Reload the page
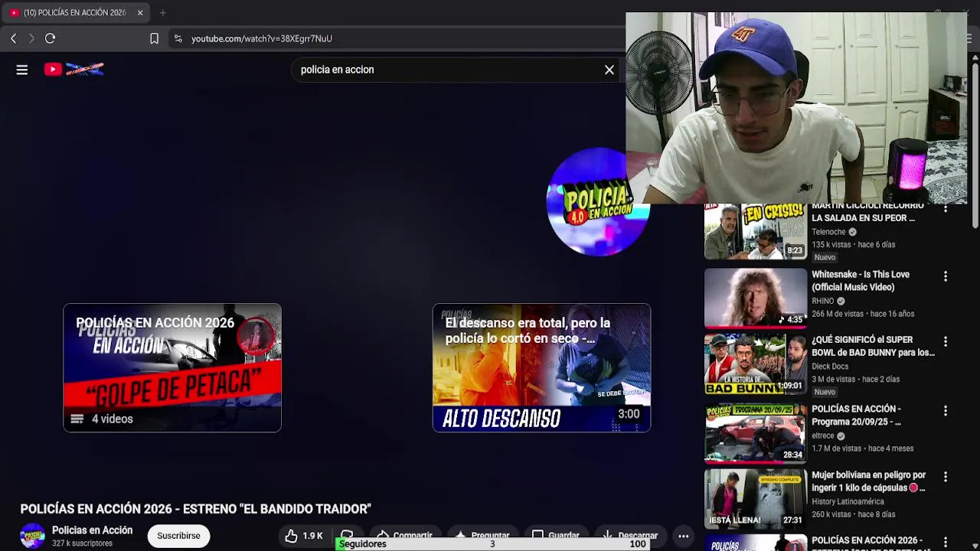The image size is (980, 551). pyautogui.click(x=51, y=38)
